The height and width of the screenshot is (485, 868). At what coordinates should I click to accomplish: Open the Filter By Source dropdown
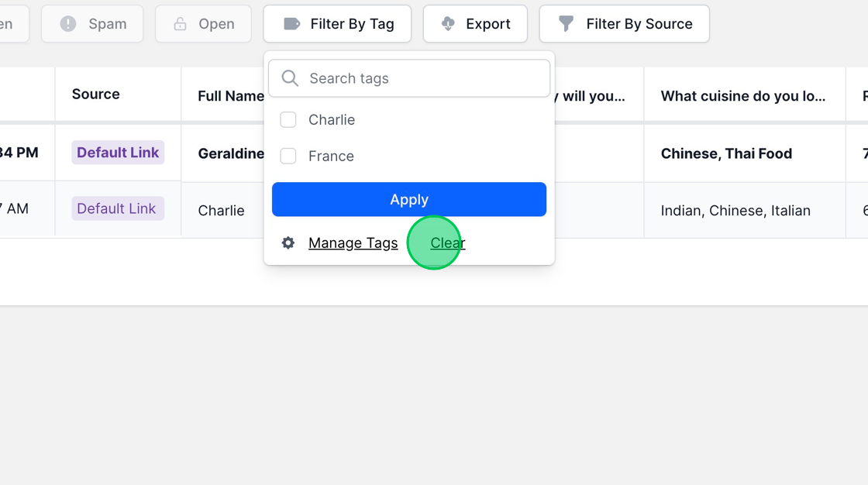point(624,23)
